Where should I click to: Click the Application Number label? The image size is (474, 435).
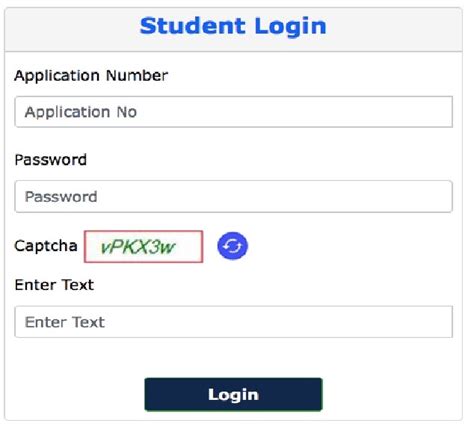point(91,76)
